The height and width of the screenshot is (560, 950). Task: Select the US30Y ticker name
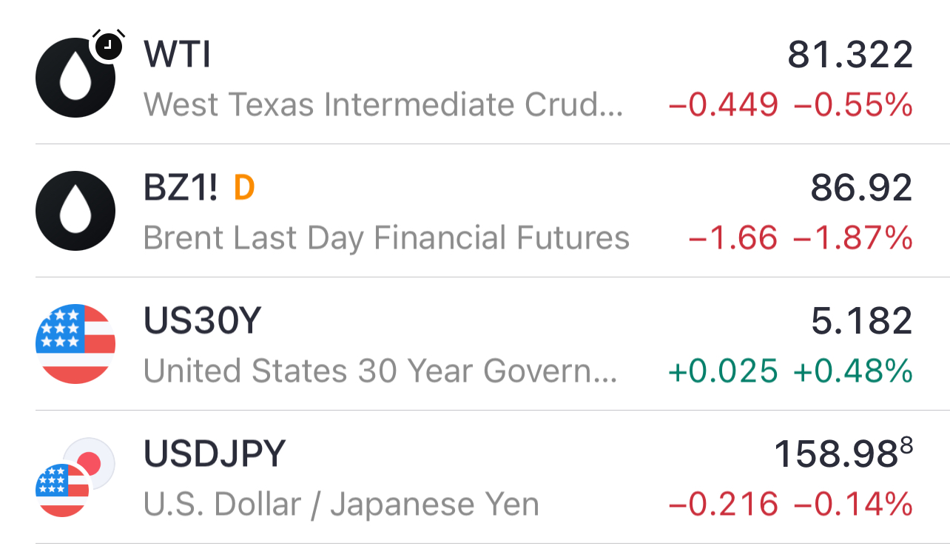[x=203, y=322]
